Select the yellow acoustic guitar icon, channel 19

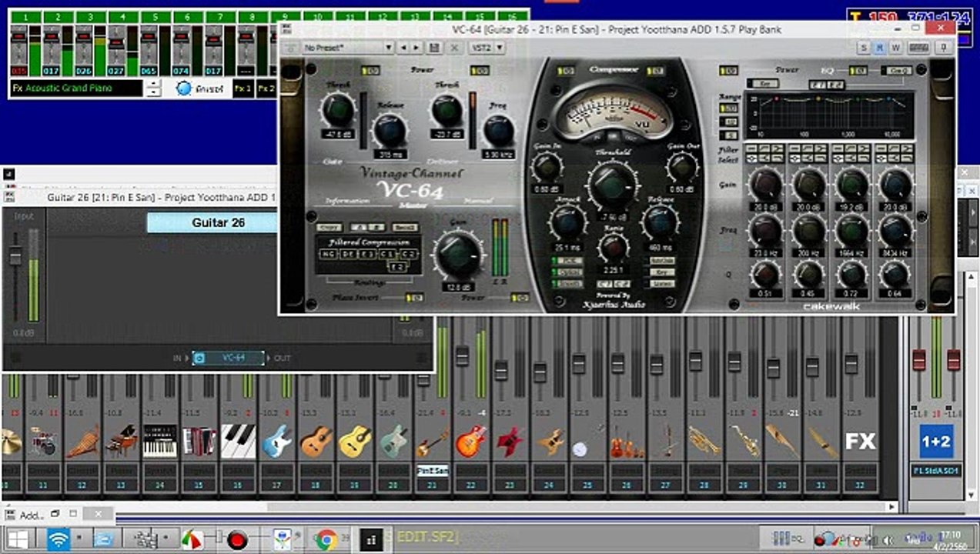(354, 442)
